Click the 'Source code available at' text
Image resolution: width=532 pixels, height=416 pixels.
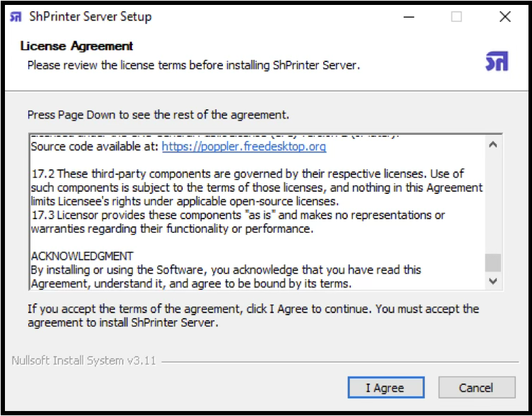click(95, 147)
